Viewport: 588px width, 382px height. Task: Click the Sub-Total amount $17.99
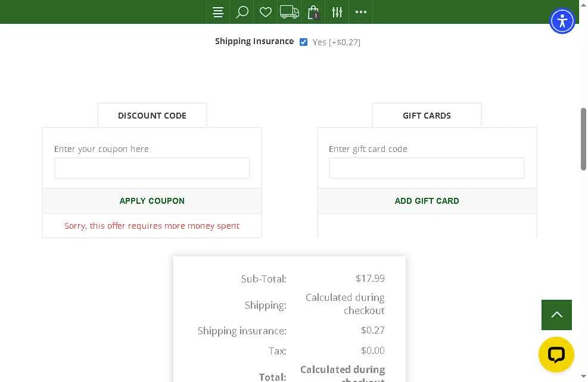370,278
